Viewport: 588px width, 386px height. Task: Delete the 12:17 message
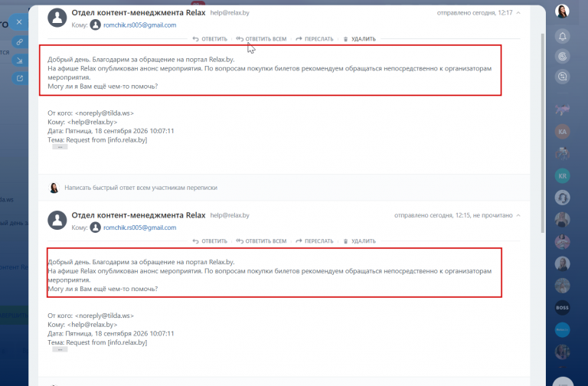click(360, 39)
